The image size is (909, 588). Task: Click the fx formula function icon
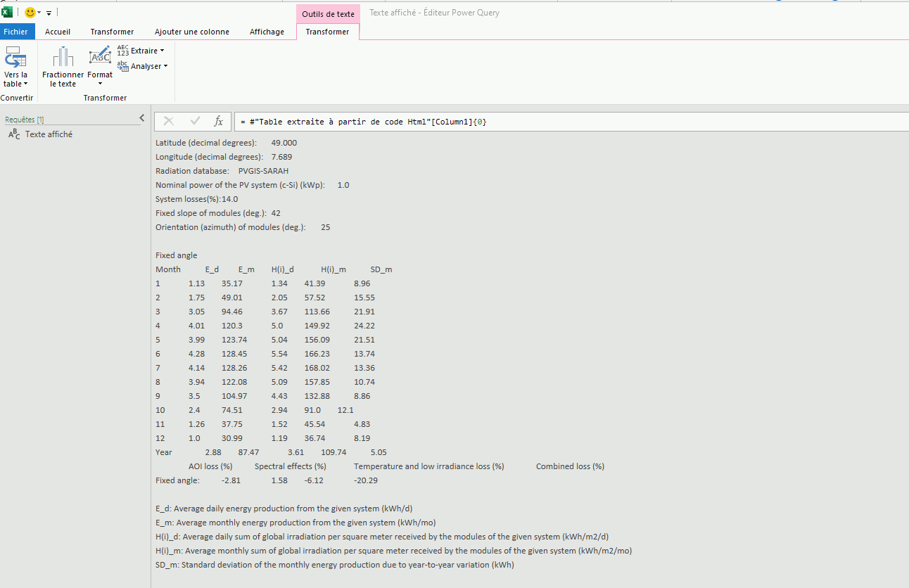(218, 122)
